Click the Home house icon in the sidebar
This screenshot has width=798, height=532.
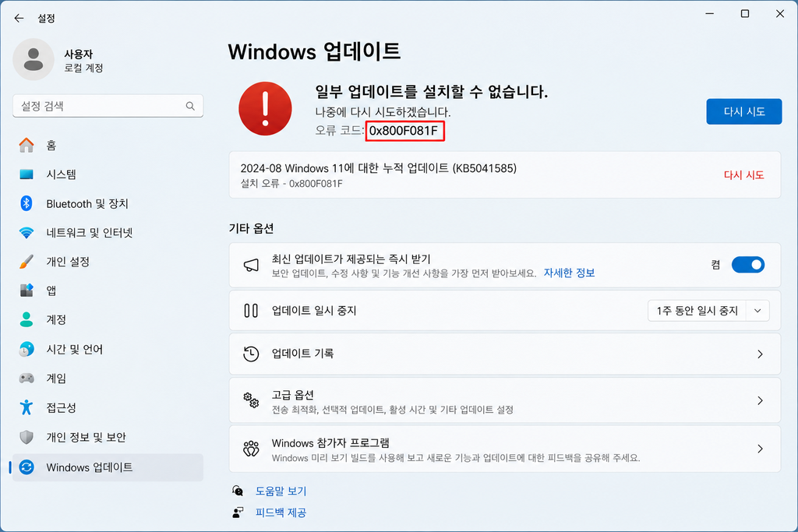pos(26,145)
